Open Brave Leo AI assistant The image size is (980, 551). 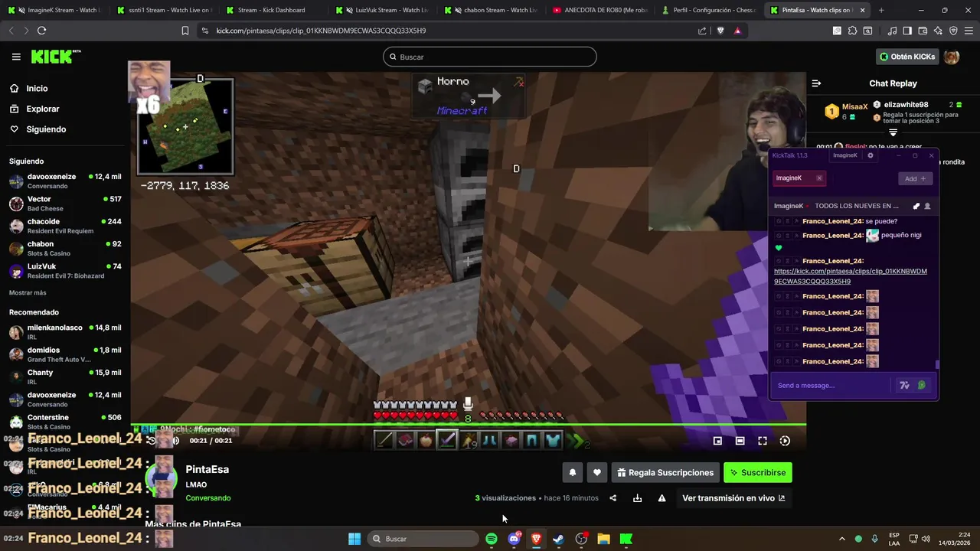pyautogui.click(x=938, y=31)
